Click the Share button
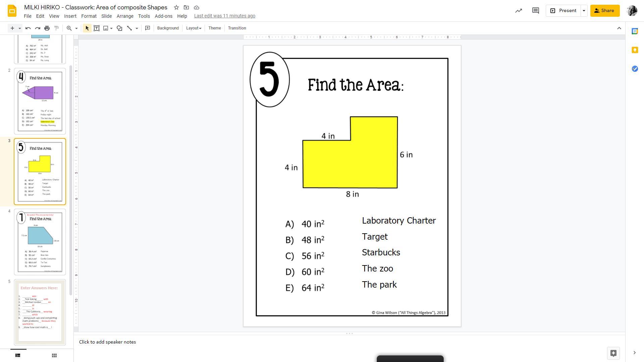644x362 pixels. point(605,11)
